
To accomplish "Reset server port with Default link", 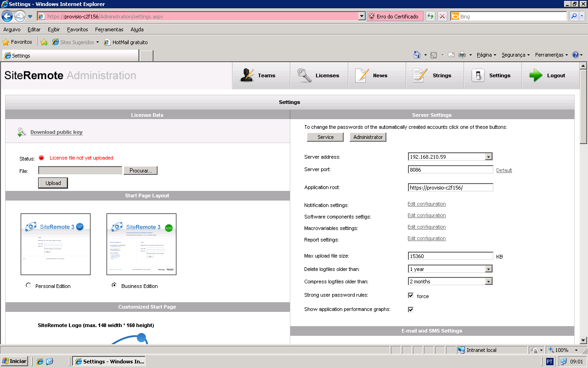I will click(504, 170).
